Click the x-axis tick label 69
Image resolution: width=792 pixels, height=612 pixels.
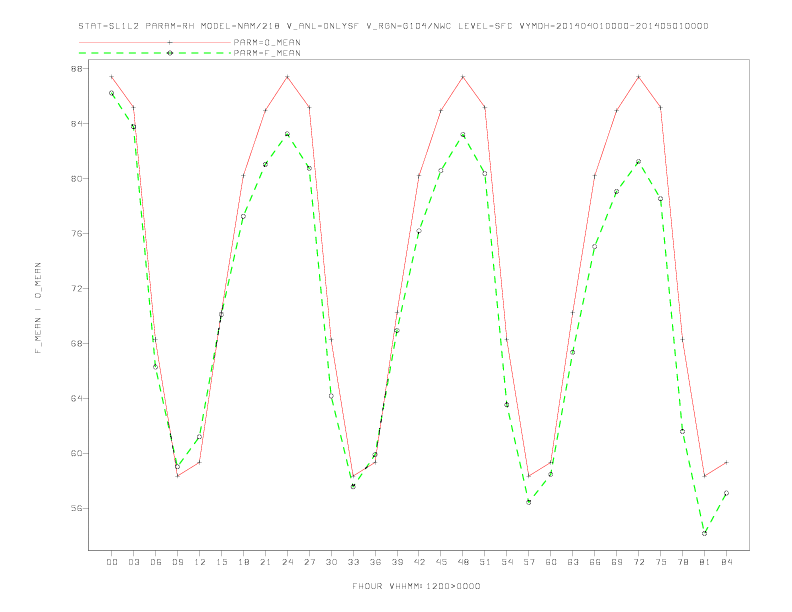[617, 562]
